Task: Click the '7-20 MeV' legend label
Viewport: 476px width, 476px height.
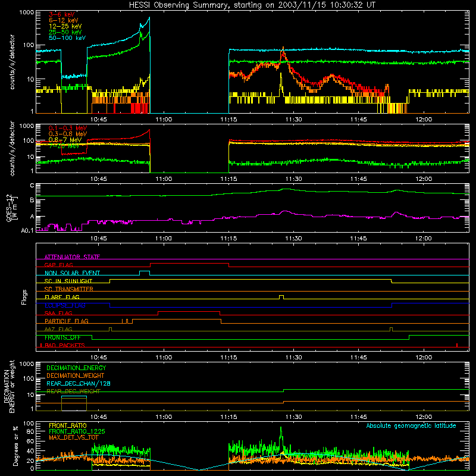Action: tap(64, 146)
